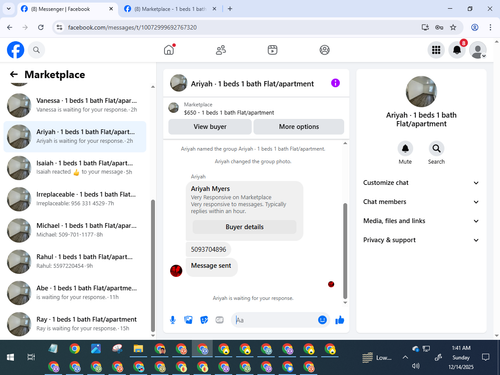
Task: Choose a GIF icon in composer
Action: coord(219,320)
